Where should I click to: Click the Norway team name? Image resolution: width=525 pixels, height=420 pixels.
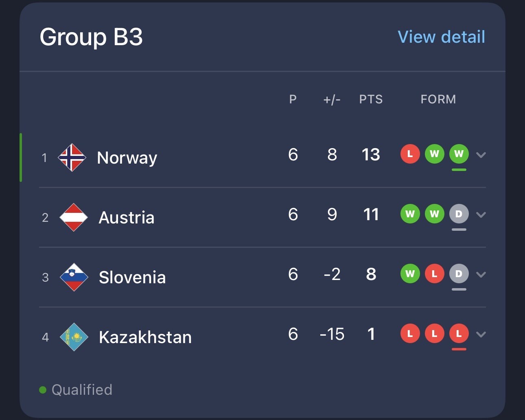coord(127,158)
